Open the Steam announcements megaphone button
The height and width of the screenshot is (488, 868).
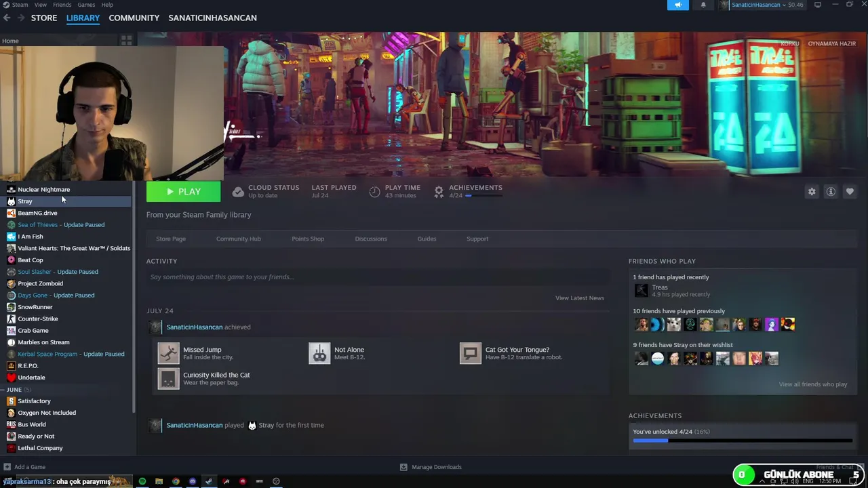click(677, 5)
